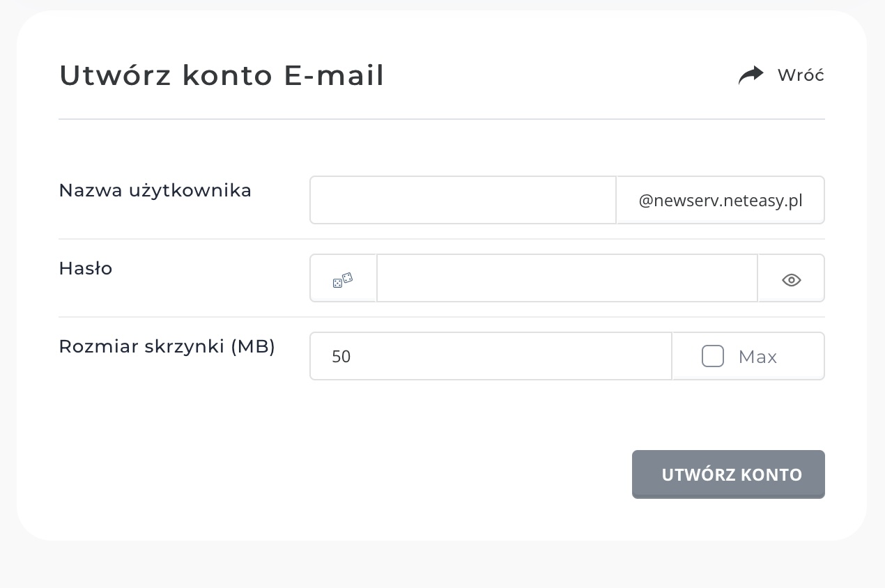Click the dice icon to generate random password
The width and height of the screenshot is (885, 588).
(x=343, y=279)
